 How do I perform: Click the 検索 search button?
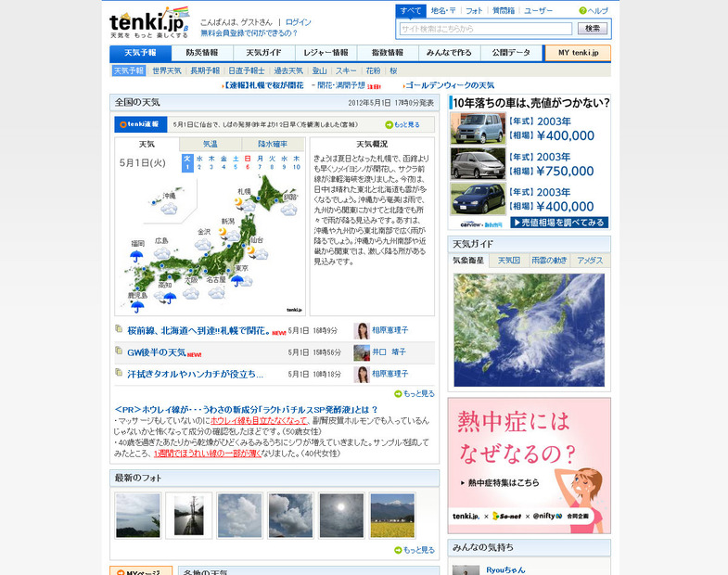pos(593,29)
